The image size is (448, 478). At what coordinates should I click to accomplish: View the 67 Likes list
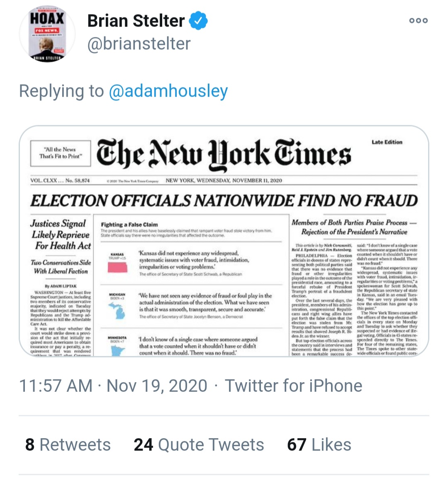click(x=319, y=444)
